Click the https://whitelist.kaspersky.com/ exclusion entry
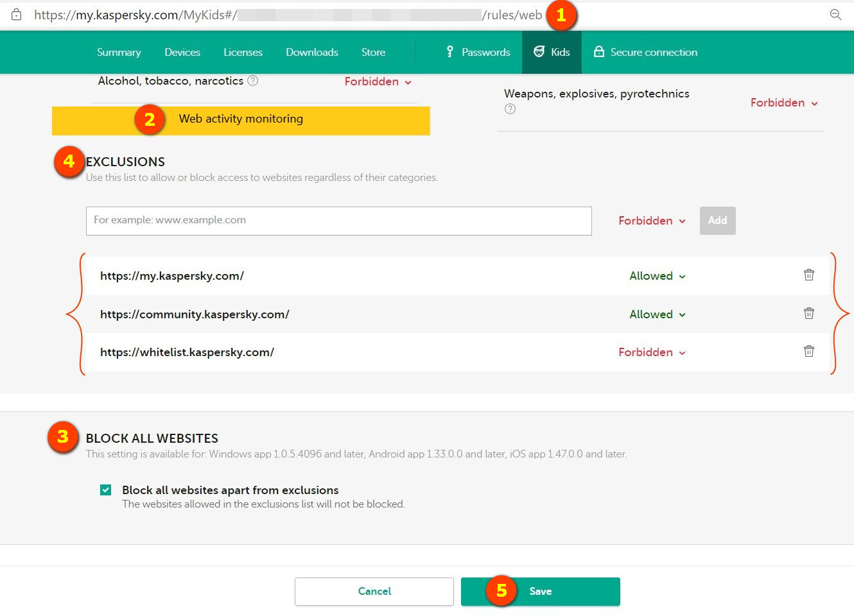Viewport: 854px width, 616px height. [x=187, y=352]
